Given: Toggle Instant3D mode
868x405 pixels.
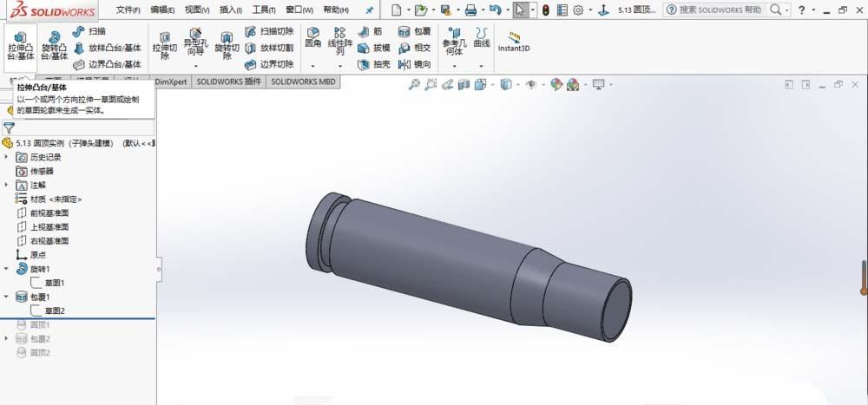Looking at the screenshot, I should coord(514,42).
